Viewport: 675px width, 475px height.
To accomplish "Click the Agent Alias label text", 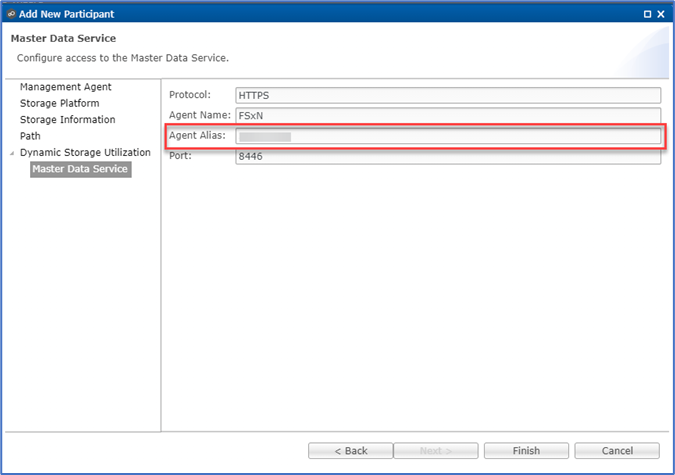I will pyautogui.click(x=198, y=135).
